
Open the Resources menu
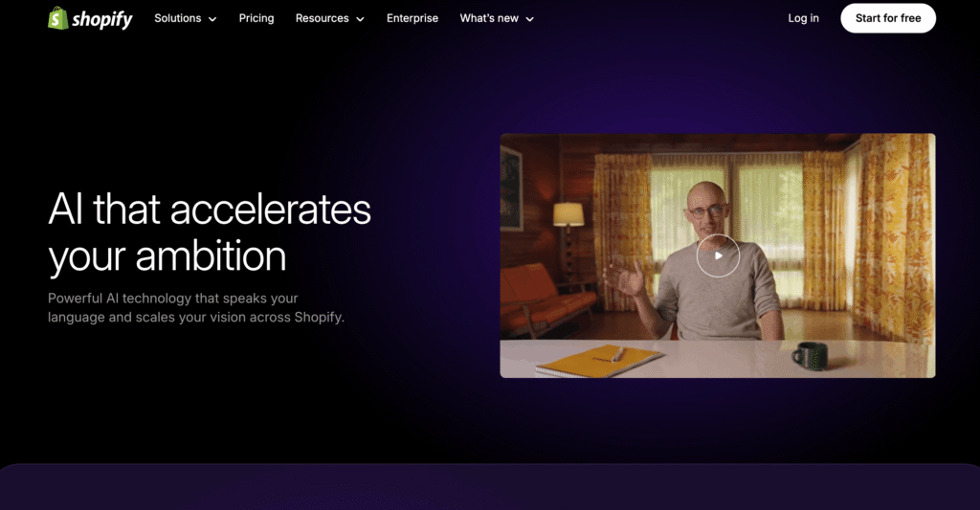(x=330, y=18)
